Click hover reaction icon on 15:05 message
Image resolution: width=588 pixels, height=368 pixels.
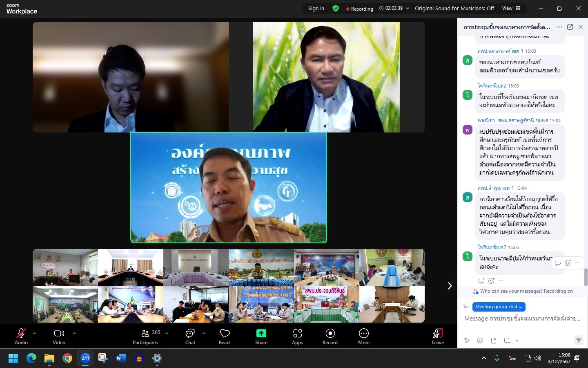click(x=568, y=263)
